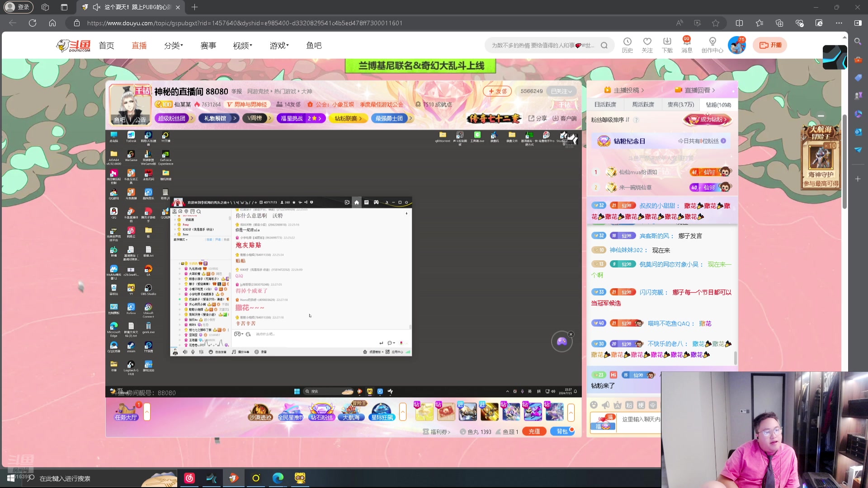Click the 友邻 add button

click(497, 91)
